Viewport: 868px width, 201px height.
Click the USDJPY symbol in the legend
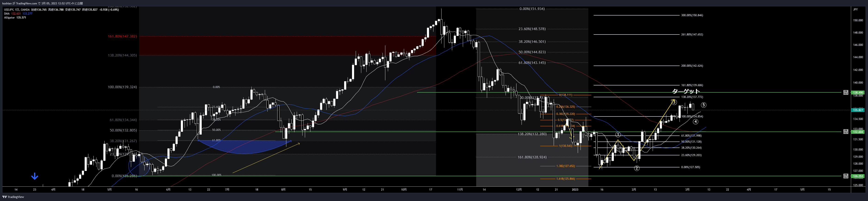[9, 10]
